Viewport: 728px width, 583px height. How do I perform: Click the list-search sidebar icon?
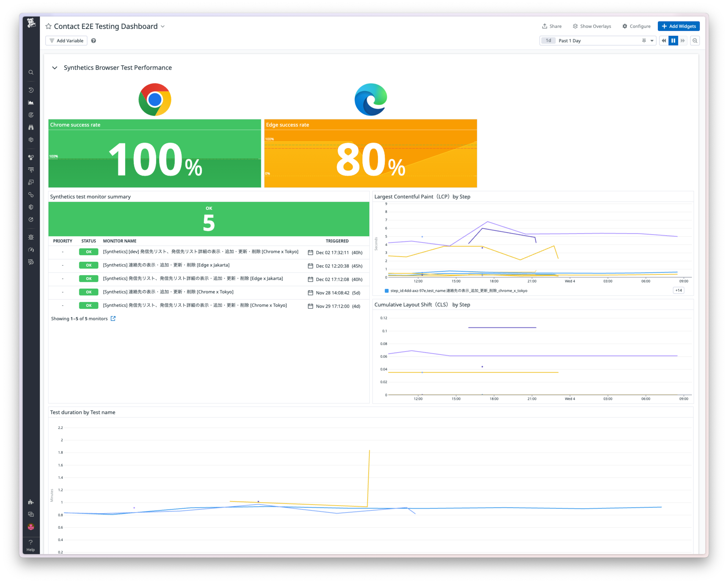coord(31,262)
